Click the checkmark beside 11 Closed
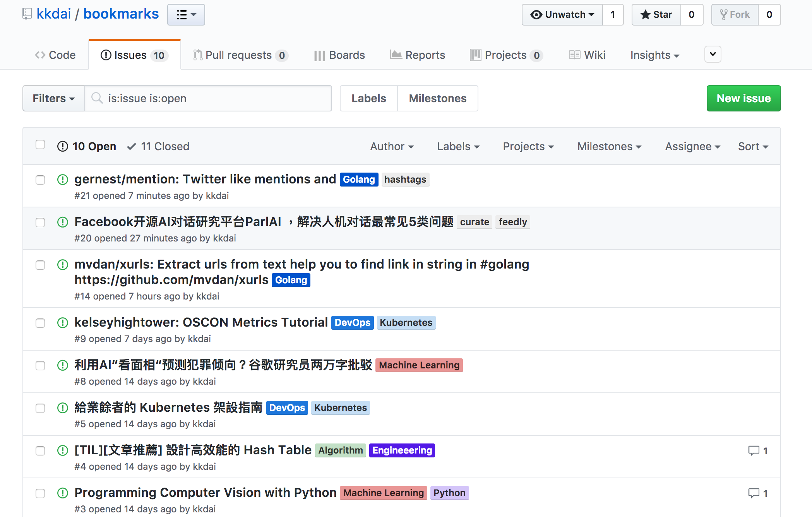Screen dimensions: 812x517 point(132,146)
